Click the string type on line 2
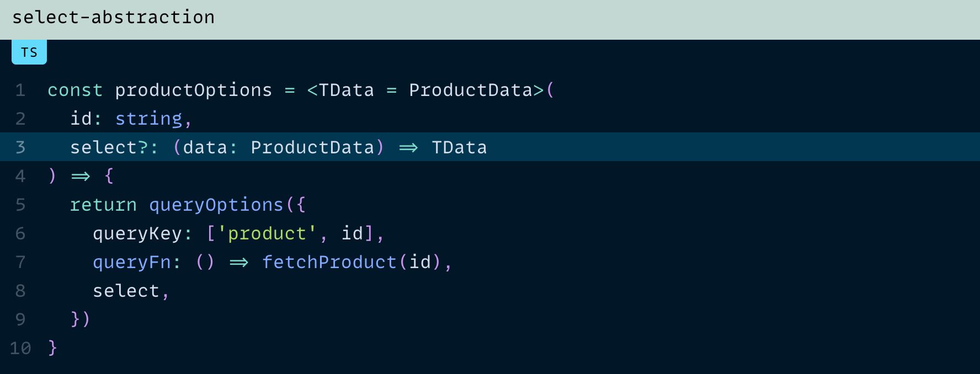This screenshot has height=374, width=980. coord(148,119)
